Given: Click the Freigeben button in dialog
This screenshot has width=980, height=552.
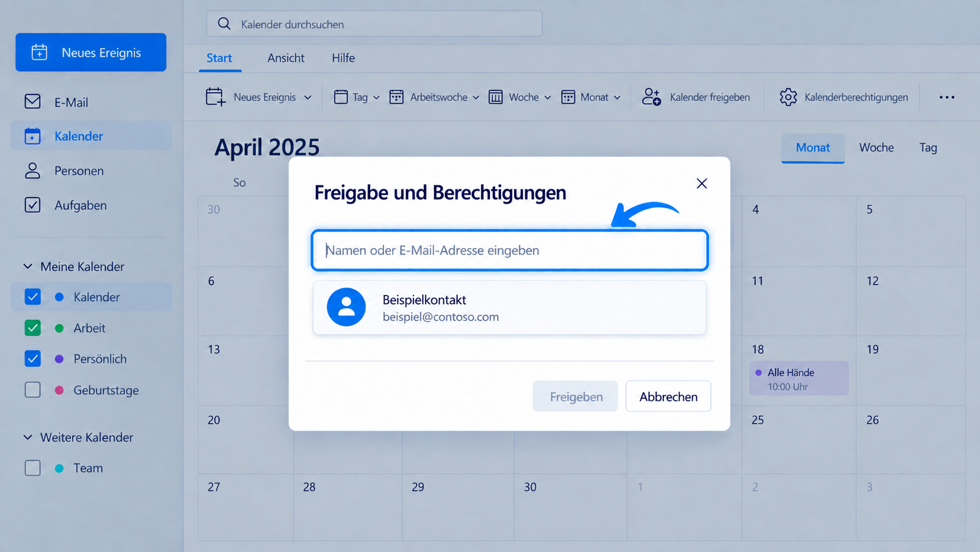Looking at the screenshot, I should 576,397.
